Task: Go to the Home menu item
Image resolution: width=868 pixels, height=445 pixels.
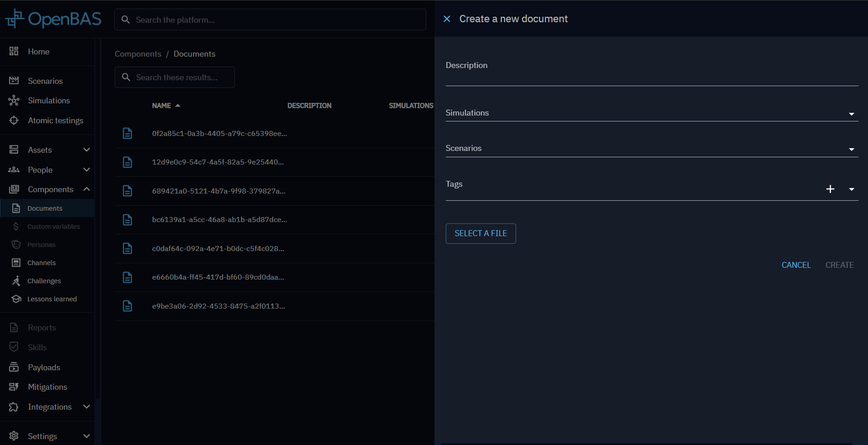Action: (39, 51)
